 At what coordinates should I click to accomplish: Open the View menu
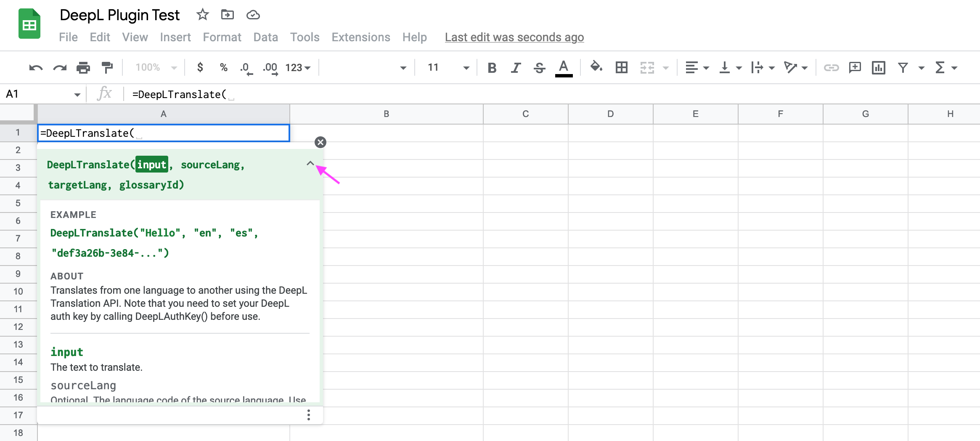pyautogui.click(x=135, y=37)
